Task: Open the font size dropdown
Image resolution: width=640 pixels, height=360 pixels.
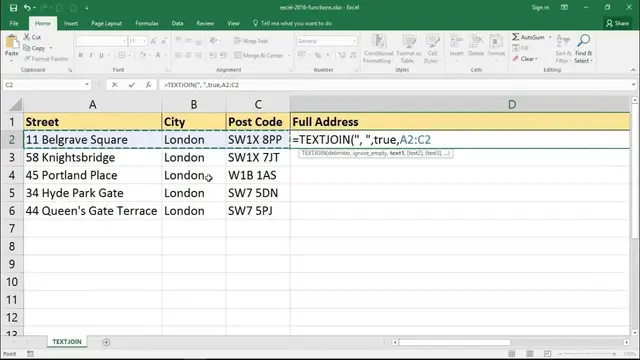Action: tap(144, 41)
